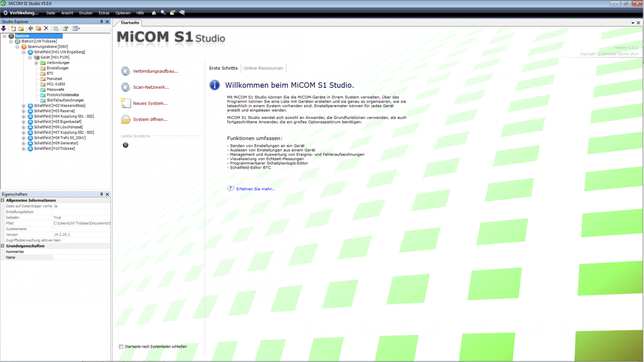Screen dimensions: 644x362
Task: Click the paste icon in Studio Explorer toolbar
Action: pyautogui.click(x=56, y=29)
